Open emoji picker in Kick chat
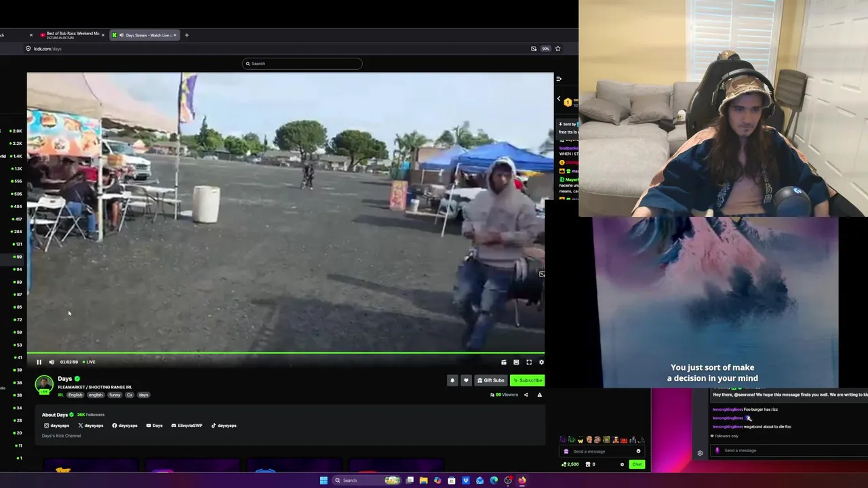The width and height of the screenshot is (868, 488). [x=638, y=451]
